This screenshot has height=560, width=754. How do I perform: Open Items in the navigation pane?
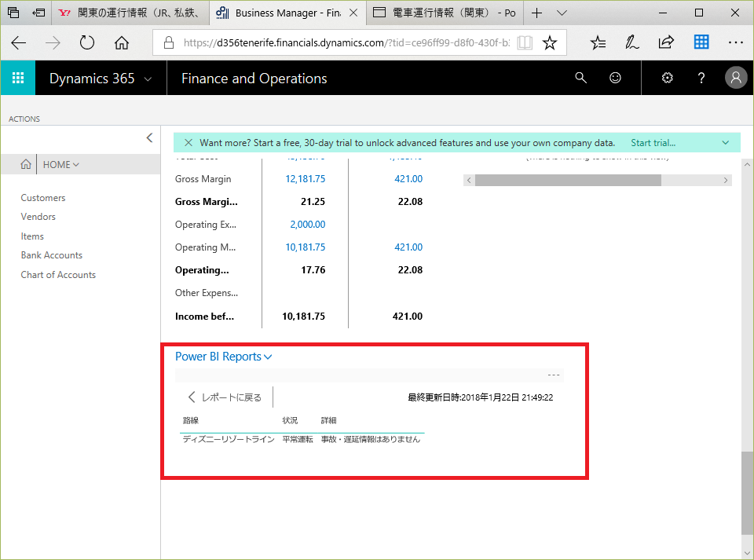tap(32, 236)
